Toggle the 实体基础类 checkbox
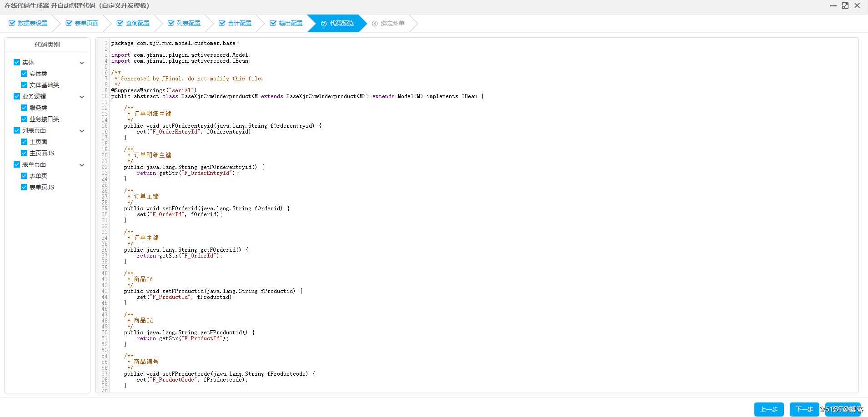Image resolution: width=868 pixels, height=417 pixels. 24,85
